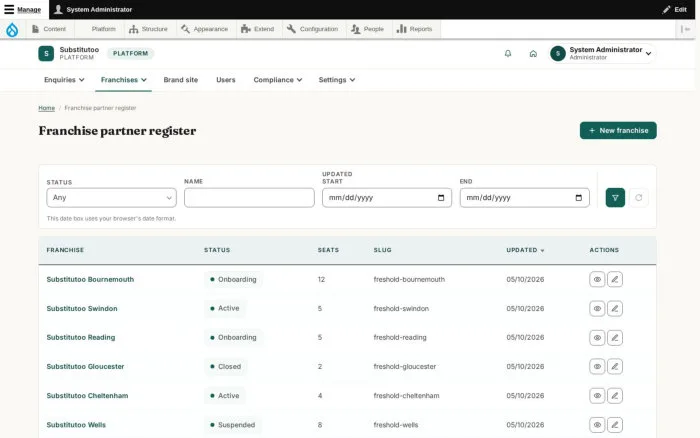Edit Substitutoo Reading with pencil icon

point(615,338)
